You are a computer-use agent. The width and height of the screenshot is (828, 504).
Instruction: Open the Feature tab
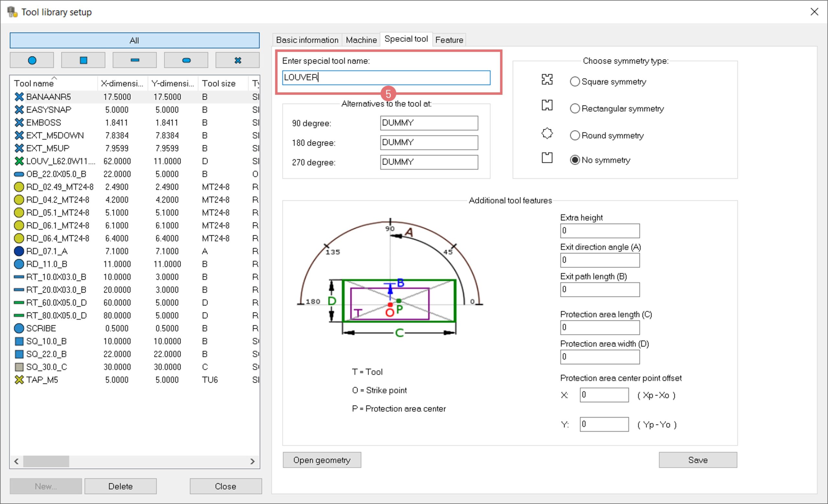pyautogui.click(x=449, y=40)
